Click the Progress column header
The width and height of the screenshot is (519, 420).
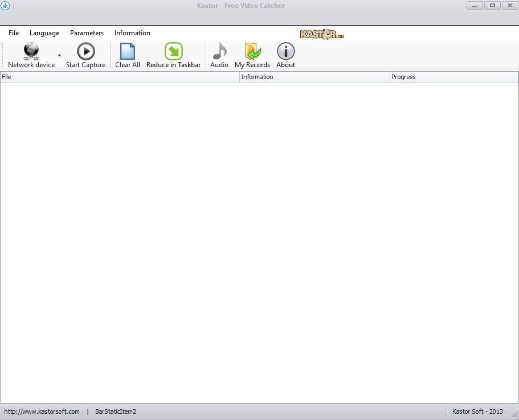click(x=453, y=77)
